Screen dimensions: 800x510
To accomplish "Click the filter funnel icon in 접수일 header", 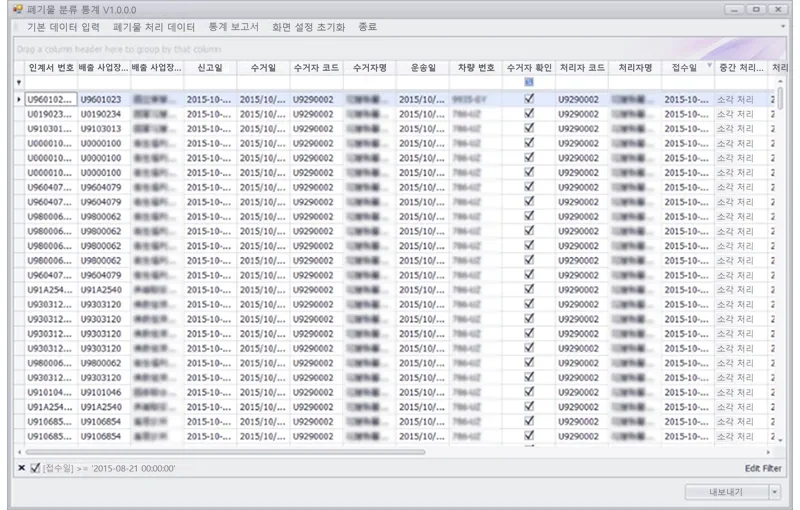I will (x=709, y=65).
